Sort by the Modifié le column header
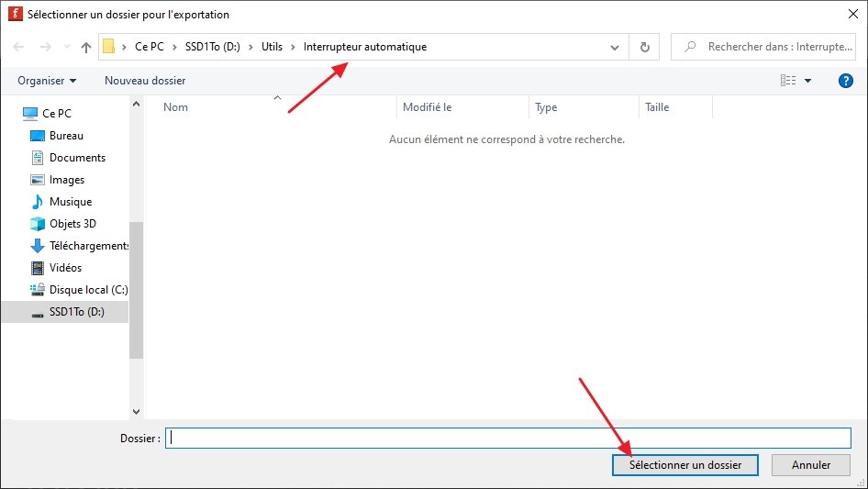Screen dimensions: 868x489 coord(428,107)
